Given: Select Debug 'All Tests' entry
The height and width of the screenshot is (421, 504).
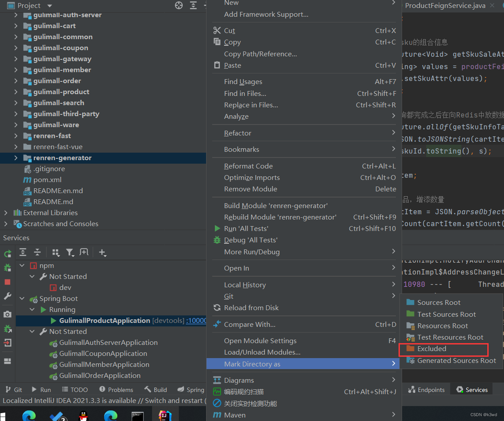Looking at the screenshot, I should pyautogui.click(x=304, y=240).
